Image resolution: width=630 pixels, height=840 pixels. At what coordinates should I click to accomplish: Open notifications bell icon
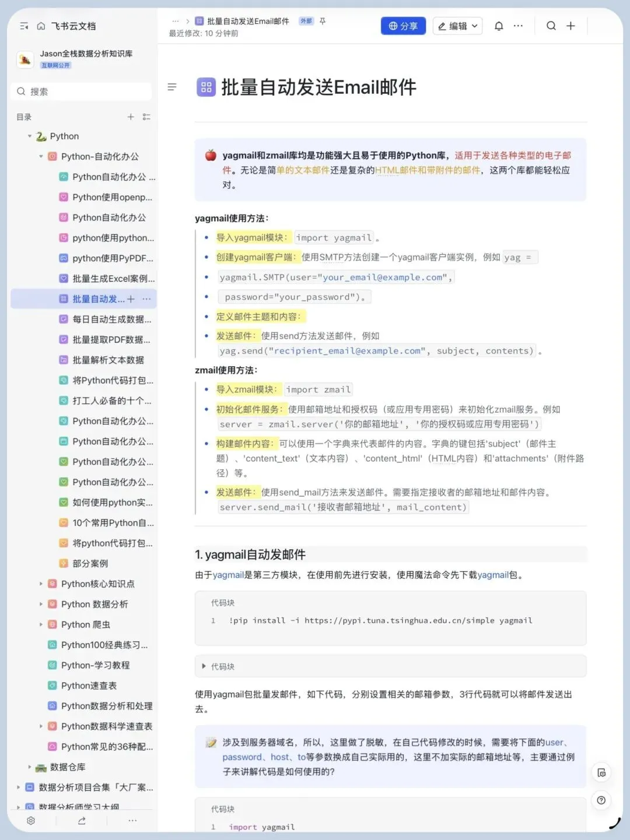click(499, 26)
